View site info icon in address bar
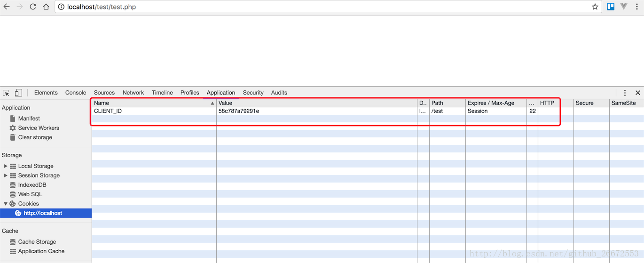644x263 pixels. [x=61, y=7]
